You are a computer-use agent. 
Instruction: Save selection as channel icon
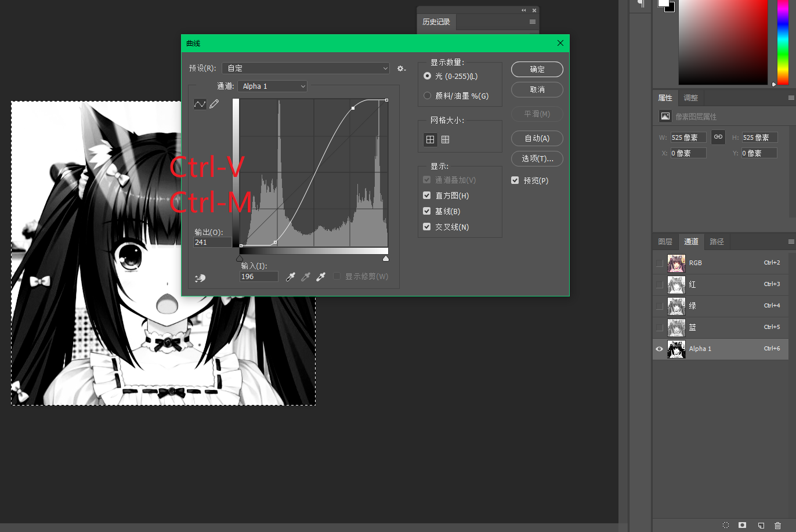(742, 525)
